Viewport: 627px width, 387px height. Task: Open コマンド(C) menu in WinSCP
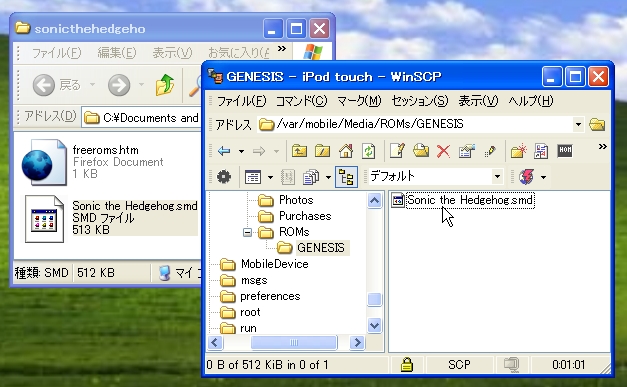pos(302,101)
